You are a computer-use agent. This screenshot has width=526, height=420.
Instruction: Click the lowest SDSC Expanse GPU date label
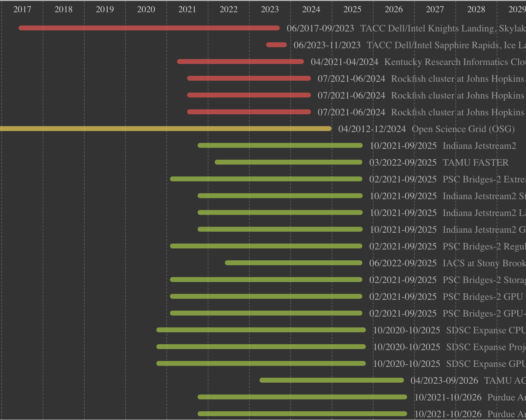[x=406, y=363]
